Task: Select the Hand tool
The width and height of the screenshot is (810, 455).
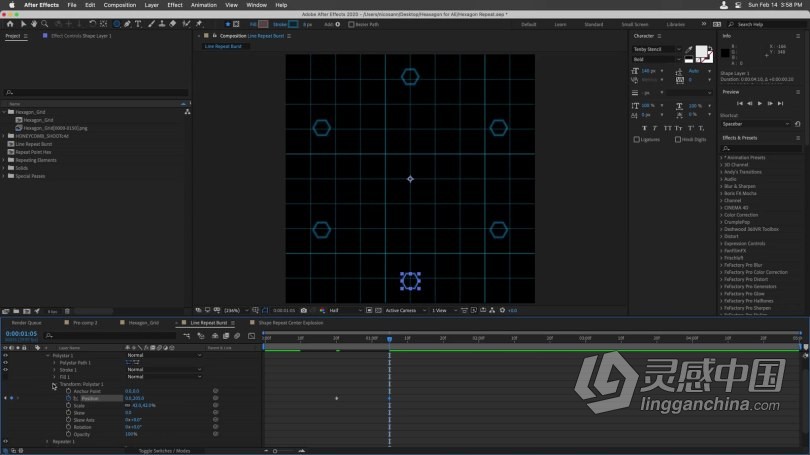Action: 34,24
